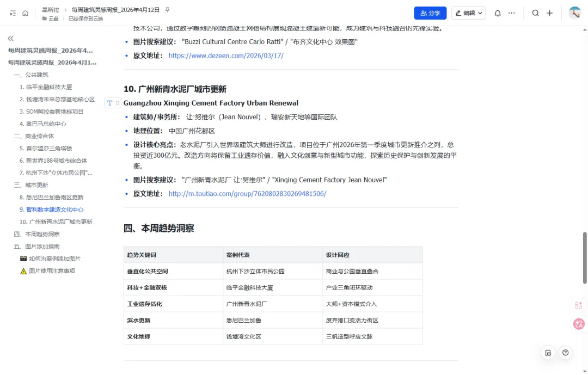Jump to 7. 杭州下沙立体市民公园 outline item
This screenshot has height=375, width=588.
[x=56, y=173]
